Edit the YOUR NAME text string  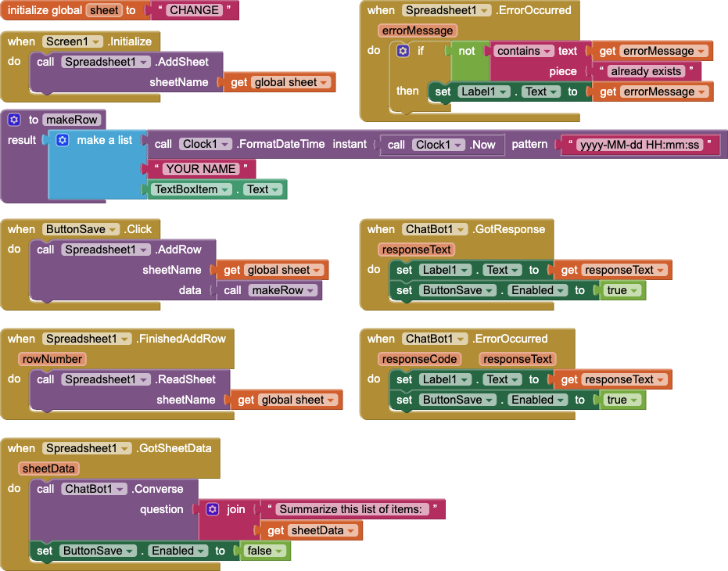click(x=200, y=169)
